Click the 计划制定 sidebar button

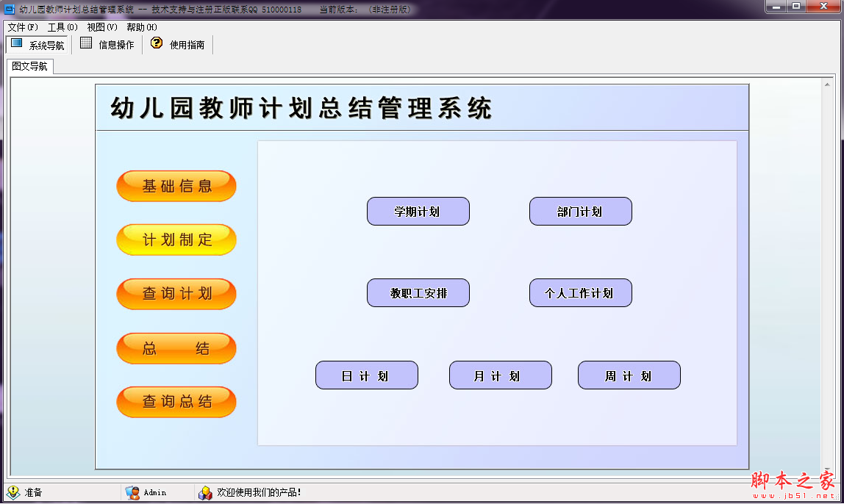(176, 240)
